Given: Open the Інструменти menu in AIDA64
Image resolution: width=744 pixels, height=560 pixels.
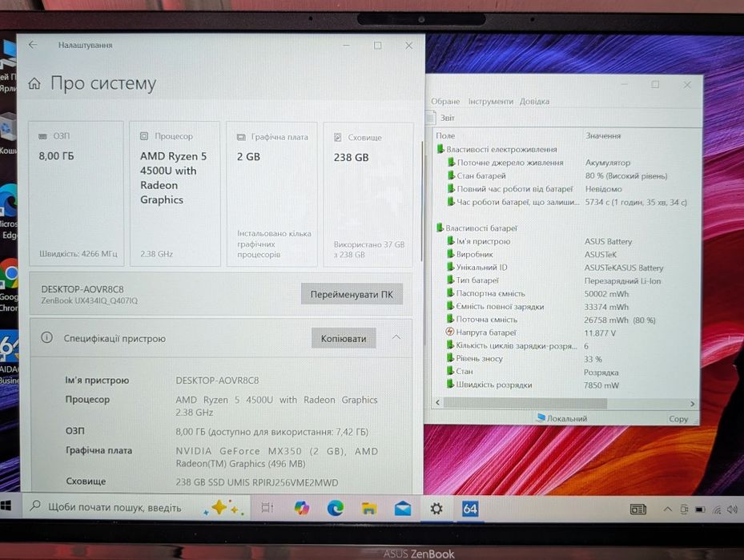Looking at the screenshot, I should tap(491, 101).
